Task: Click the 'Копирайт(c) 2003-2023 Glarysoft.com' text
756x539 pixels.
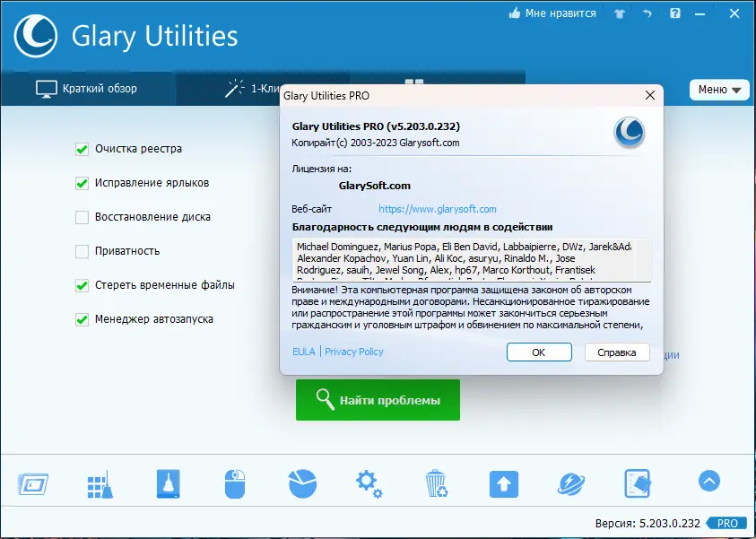Action: click(376, 143)
